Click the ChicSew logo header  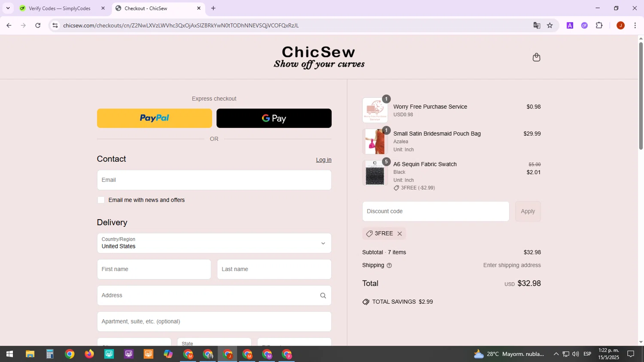click(319, 57)
